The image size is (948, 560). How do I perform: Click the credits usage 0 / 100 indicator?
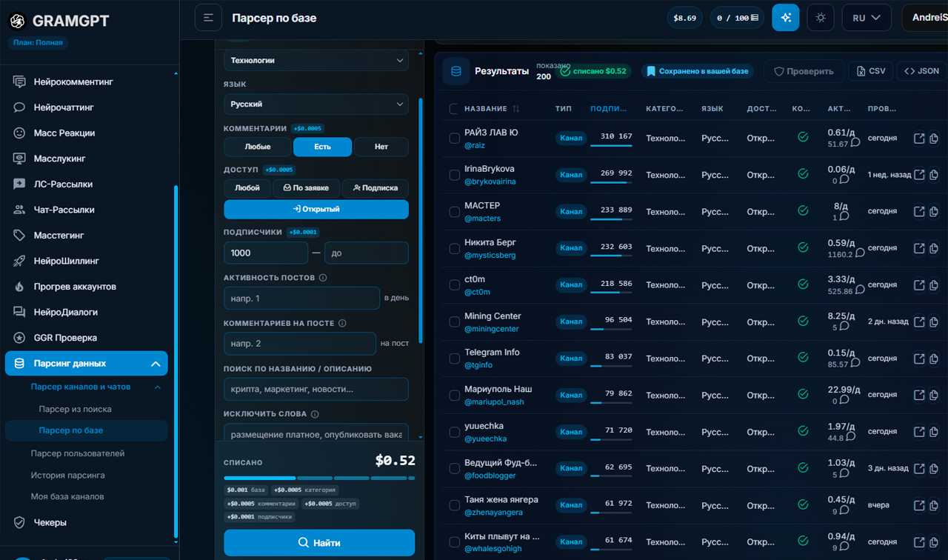point(737,18)
